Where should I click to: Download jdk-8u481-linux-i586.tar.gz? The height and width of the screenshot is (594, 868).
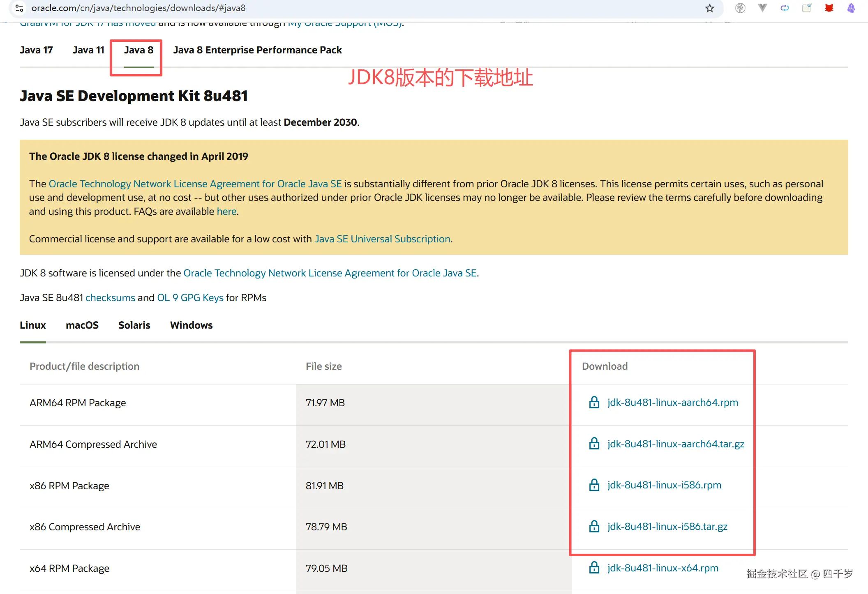pos(667,526)
